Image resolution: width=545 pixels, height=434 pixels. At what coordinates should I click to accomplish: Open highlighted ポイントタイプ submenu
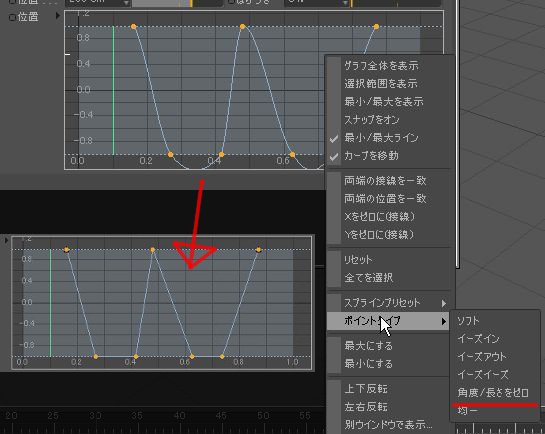point(389,321)
